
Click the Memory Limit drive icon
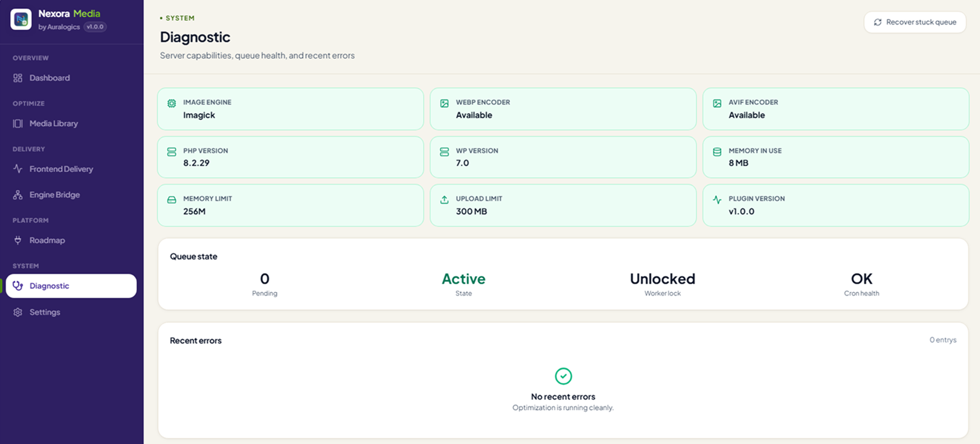pos(172,200)
